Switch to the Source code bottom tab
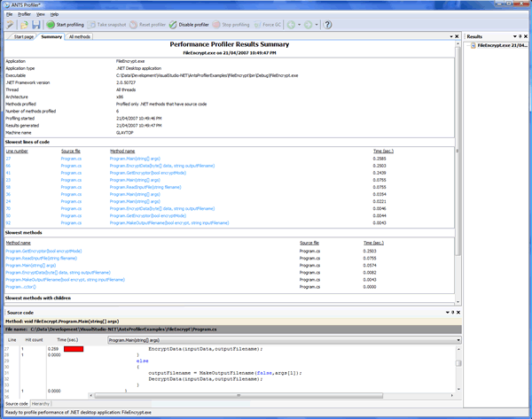Screen dimensions: 532x419 [17, 404]
